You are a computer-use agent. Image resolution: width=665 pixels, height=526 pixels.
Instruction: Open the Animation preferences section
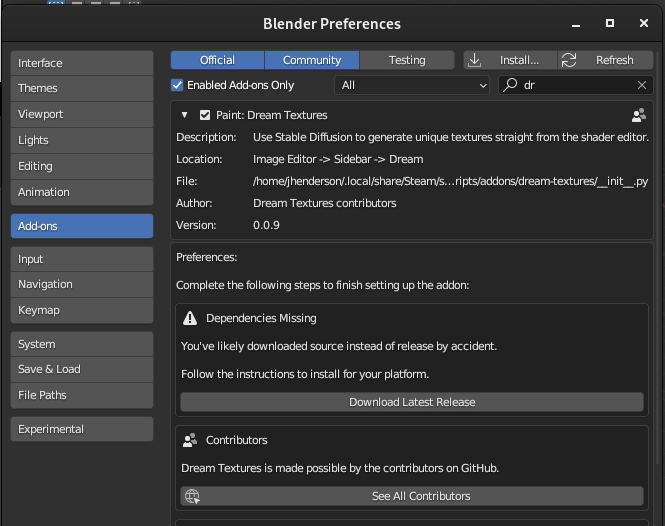82,192
